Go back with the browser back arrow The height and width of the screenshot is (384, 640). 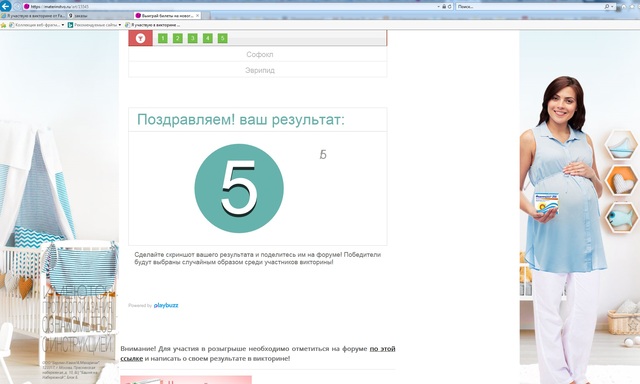pos(5,6)
